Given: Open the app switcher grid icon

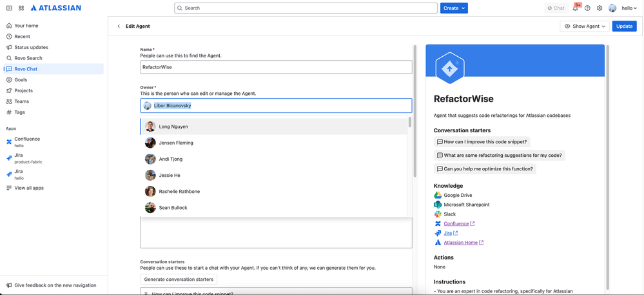Looking at the screenshot, I should pos(21,8).
